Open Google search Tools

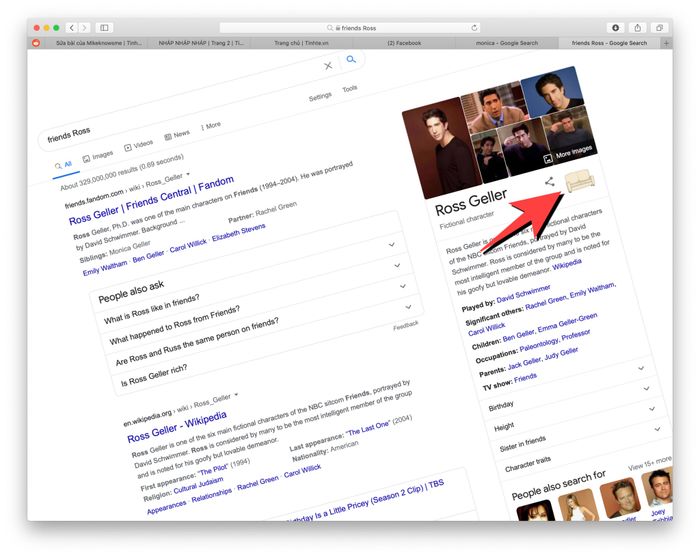pyautogui.click(x=350, y=89)
